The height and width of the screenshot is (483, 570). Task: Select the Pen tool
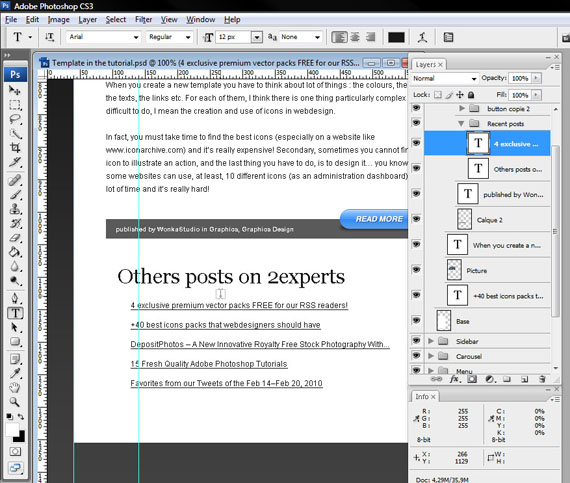[15, 298]
